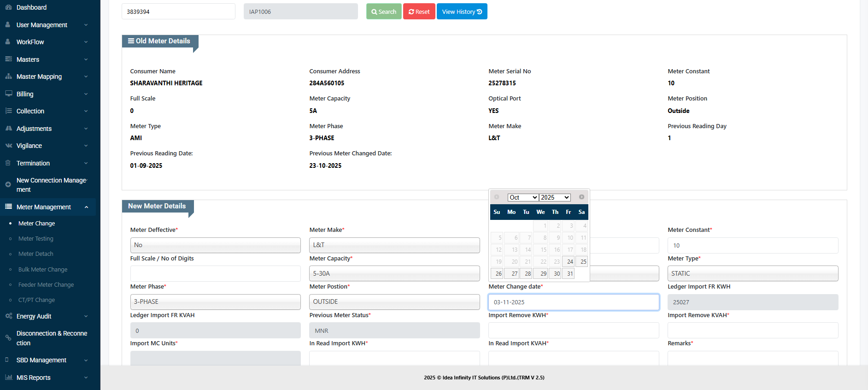Viewport: 868px width, 390px height.
Task: Go to next month in calendar
Action: [581, 197]
